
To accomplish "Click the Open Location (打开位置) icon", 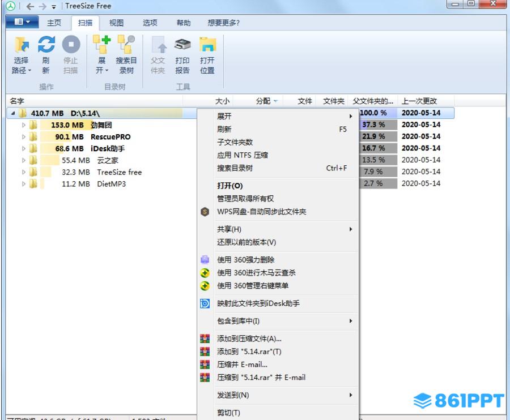I will coord(207,45).
